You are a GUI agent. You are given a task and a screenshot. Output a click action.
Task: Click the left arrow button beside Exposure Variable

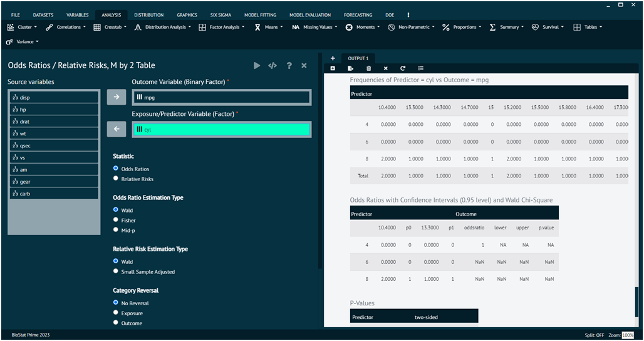[117, 129]
